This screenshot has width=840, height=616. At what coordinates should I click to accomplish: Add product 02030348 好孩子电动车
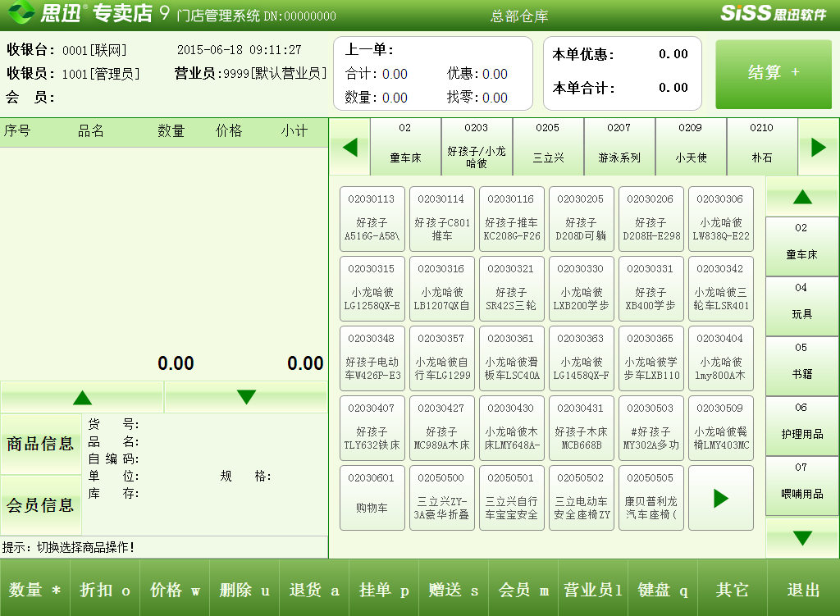pos(372,358)
